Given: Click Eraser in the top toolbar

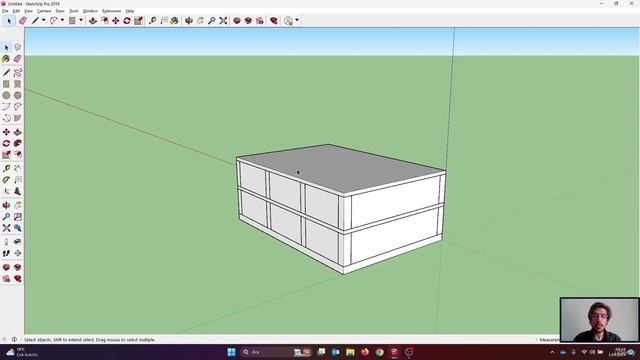Looking at the screenshot, I should pyautogui.click(x=23, y=20).
